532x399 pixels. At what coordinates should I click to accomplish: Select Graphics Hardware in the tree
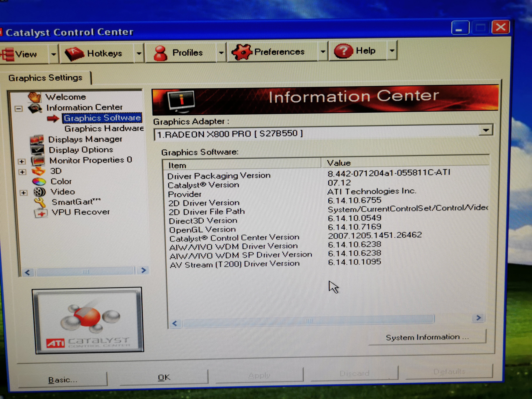point(104,128)
